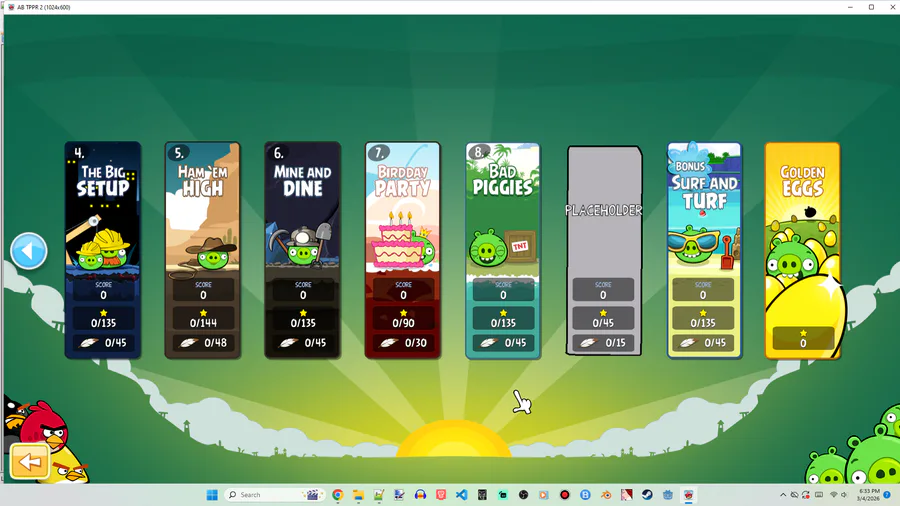Click the 0/30 feather count on Birdday Party
Screen dimensions: 900x506
coord(416,342)
